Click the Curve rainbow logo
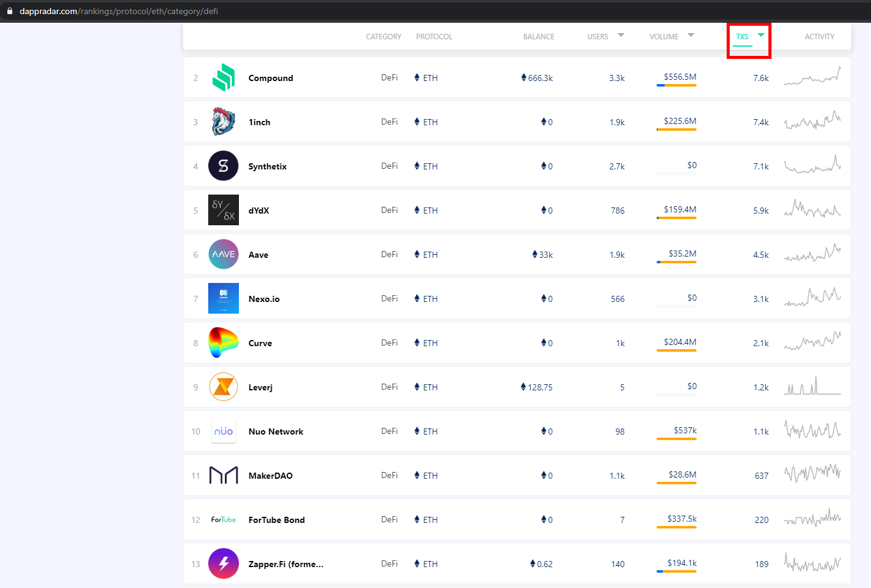The width and height of the screenshot is (871, 588). click(x=224, y=342)
